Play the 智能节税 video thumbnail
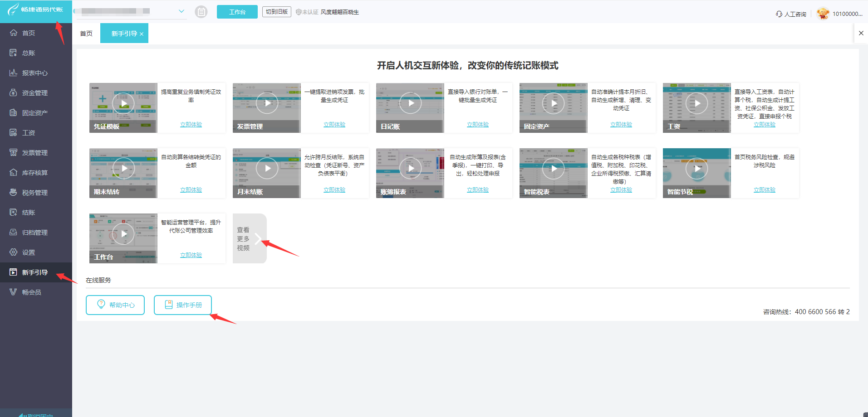Screen dimensions: 868x417 coord(696,169)
